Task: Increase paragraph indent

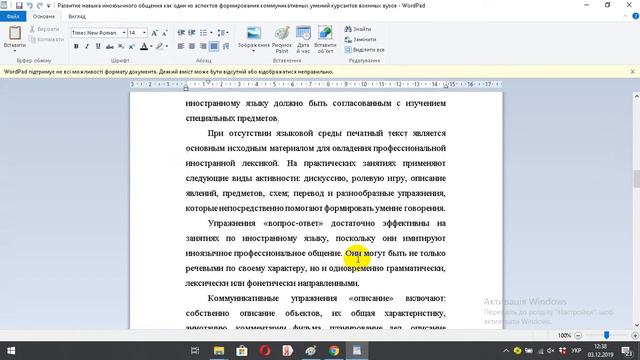Action: coord(191,33)
